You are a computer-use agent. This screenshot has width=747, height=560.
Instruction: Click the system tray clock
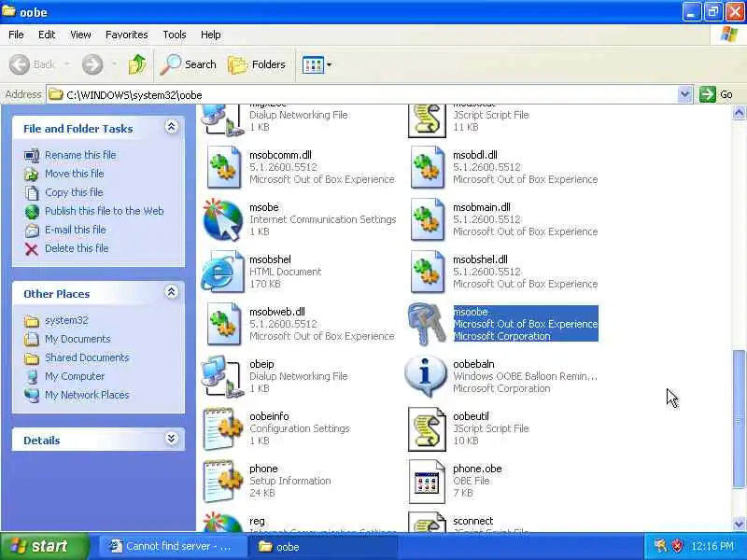click(712, 546)
